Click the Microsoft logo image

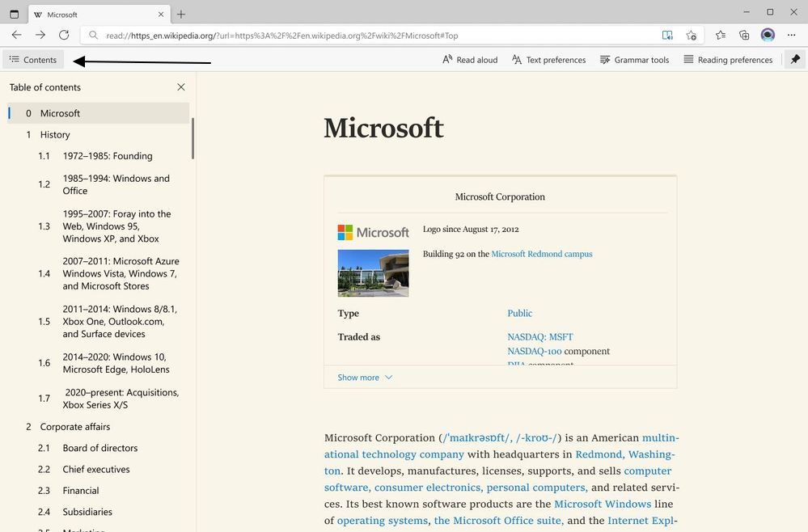tap(373, 232)
